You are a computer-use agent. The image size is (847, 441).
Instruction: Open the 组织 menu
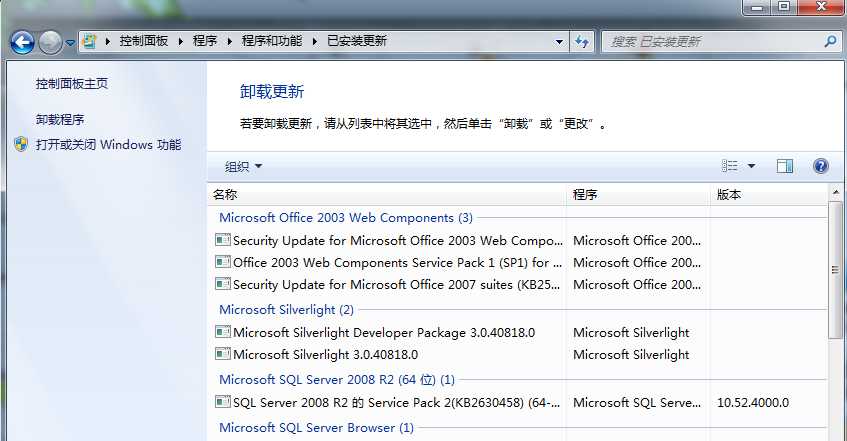243,166
